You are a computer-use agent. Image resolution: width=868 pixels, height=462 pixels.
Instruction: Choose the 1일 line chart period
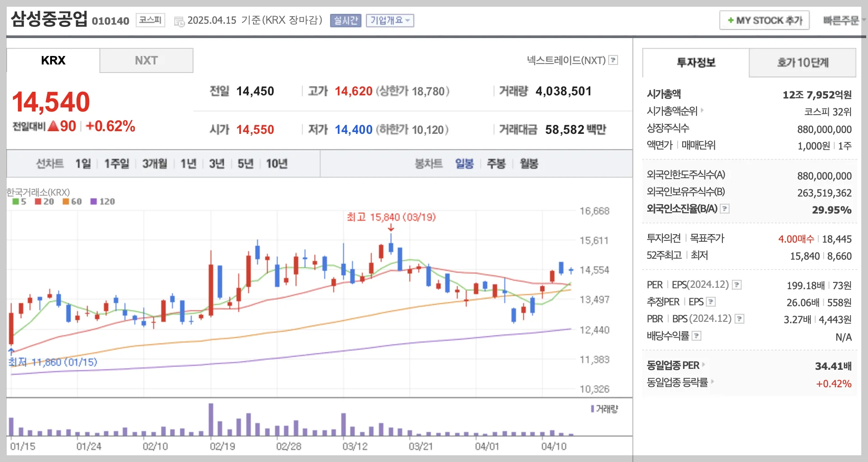pyautogui.click(x=83, y=164)
